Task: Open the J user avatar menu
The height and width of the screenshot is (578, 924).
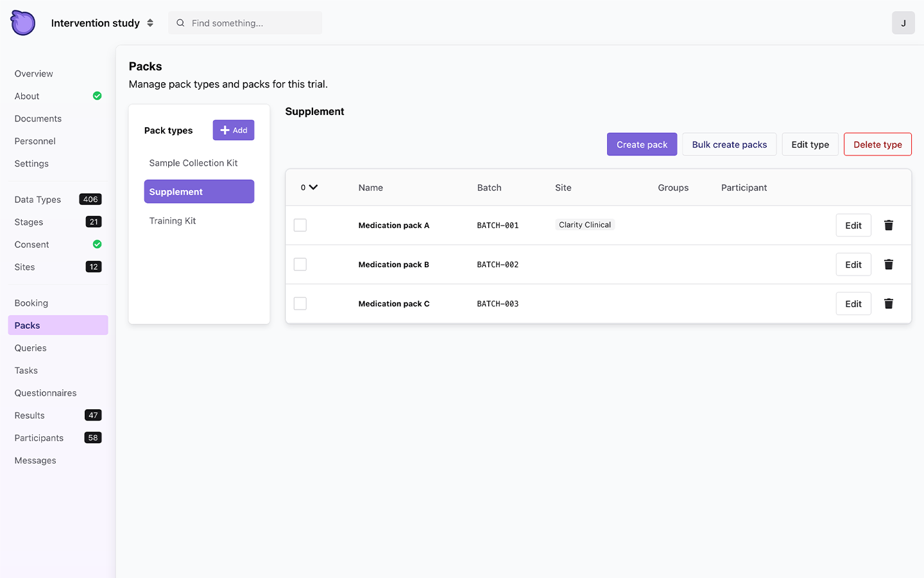Action: (903, 22)
